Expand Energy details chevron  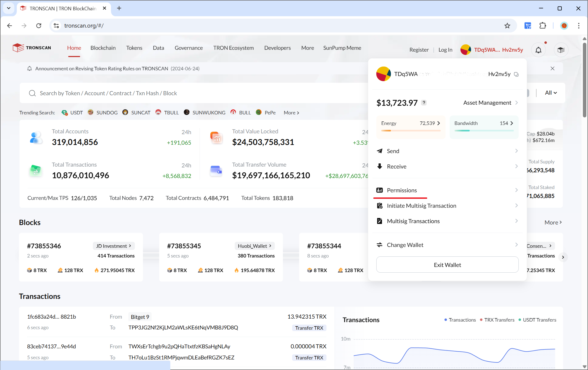point(439,123)
